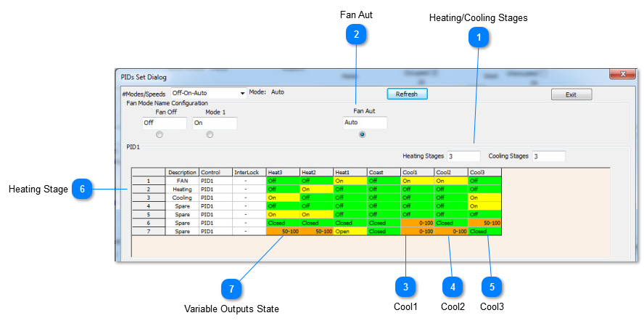This screenshot has height=326, width=644.
Task: Click the Description column header
Action: click(182, 172)
